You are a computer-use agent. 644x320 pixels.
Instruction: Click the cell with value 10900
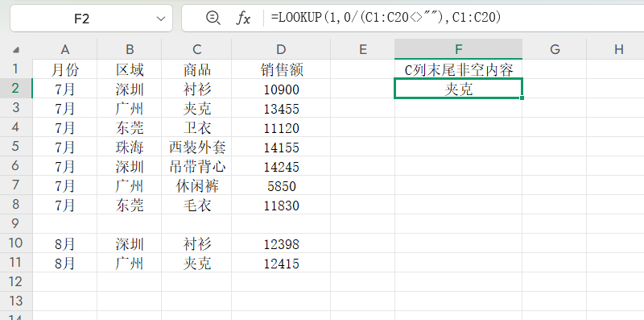281,89
